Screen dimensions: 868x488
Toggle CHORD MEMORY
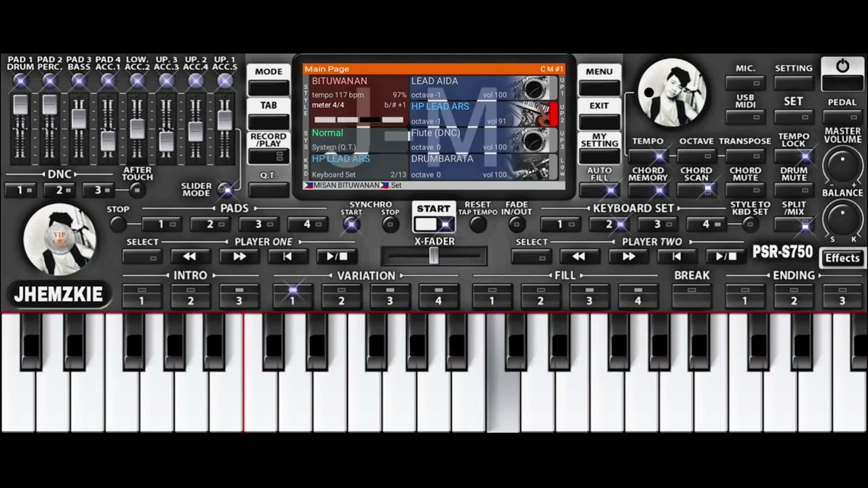click(x=648, y=190)
